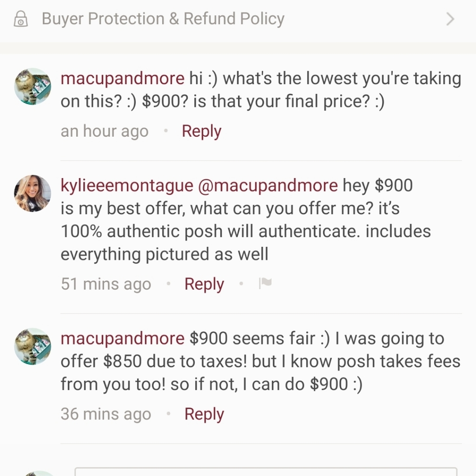Reply to kylieeemontague's comment
Image resolution: width=476 pixels, height=476 pixels.
click(204, 284)
